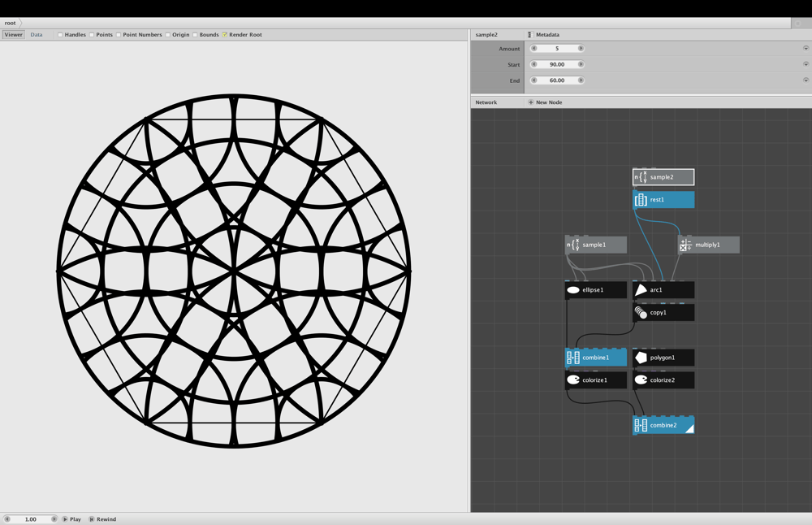The width and height of the screenshot is (812, 525).
Task: Open the Start parameter options menu
Action: (x=806, y=64)
